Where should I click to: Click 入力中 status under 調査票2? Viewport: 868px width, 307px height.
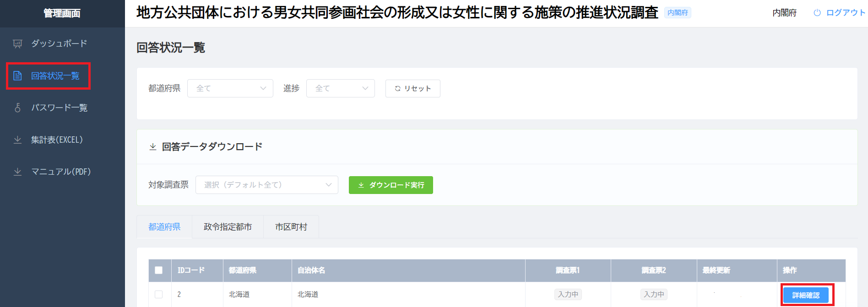654,294
